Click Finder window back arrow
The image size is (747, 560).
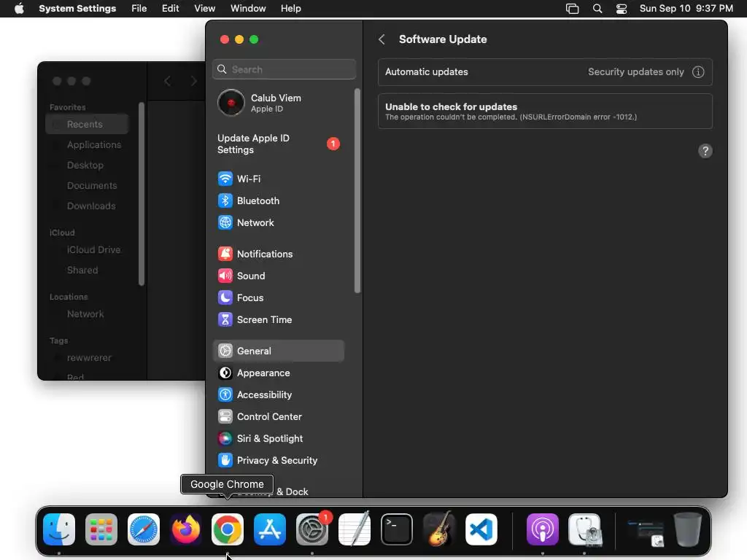point(167,81)
